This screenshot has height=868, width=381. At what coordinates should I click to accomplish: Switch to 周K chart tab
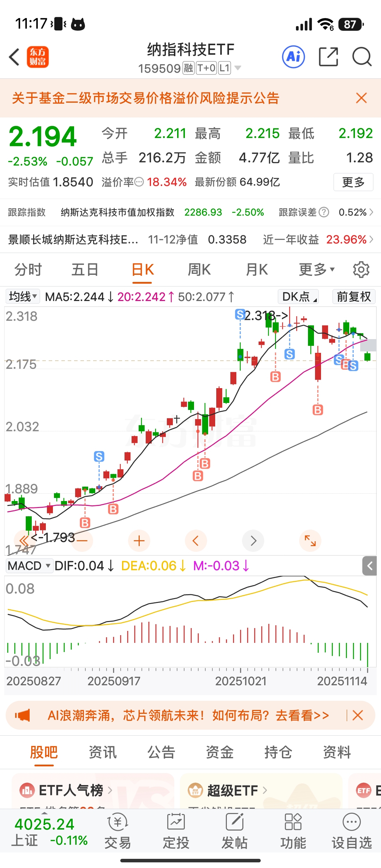199,270
